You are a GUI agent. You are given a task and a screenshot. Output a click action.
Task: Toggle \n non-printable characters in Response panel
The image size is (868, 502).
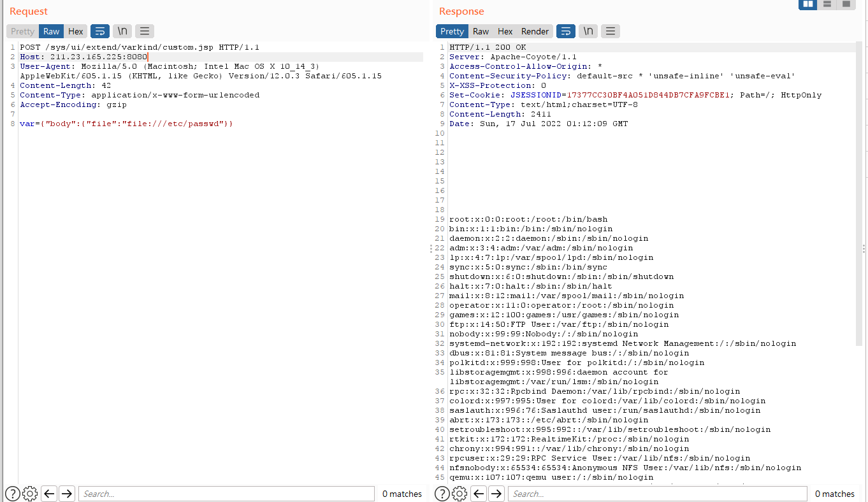coord(588,31)
